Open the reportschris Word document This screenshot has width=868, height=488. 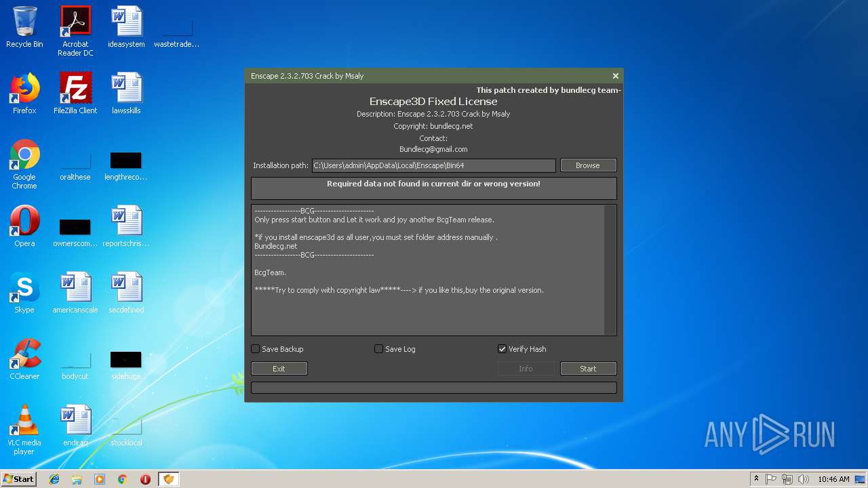(x=126, y=226)
